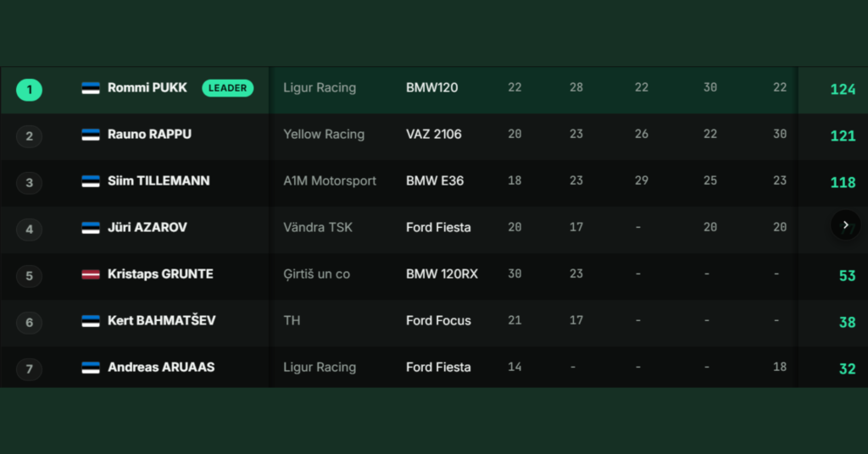Click the position 7 circle badge

tap(30, 368)
